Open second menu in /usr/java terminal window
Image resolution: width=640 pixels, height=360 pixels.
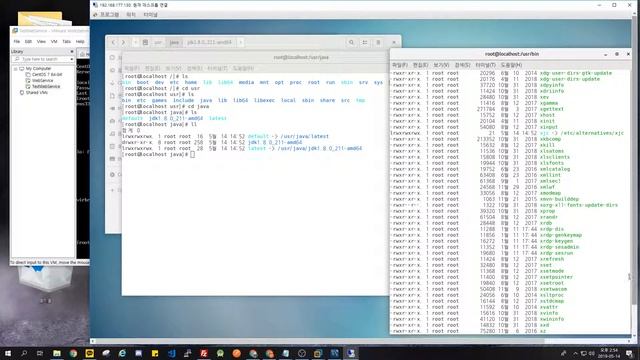tap(152, 68)
